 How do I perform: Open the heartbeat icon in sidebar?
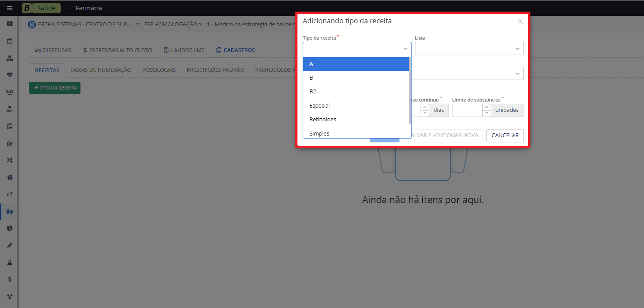tap(9, 74)
